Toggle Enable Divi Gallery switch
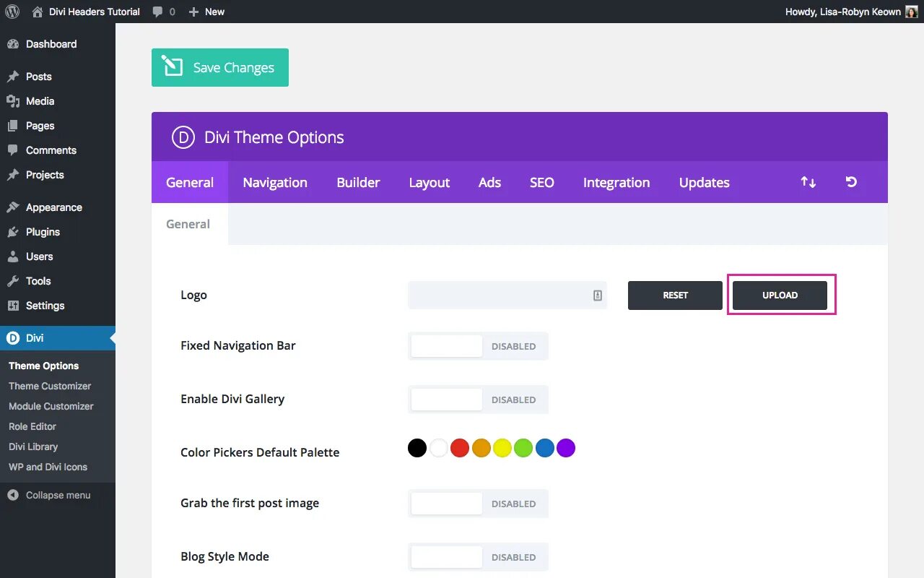 point(478,400)
